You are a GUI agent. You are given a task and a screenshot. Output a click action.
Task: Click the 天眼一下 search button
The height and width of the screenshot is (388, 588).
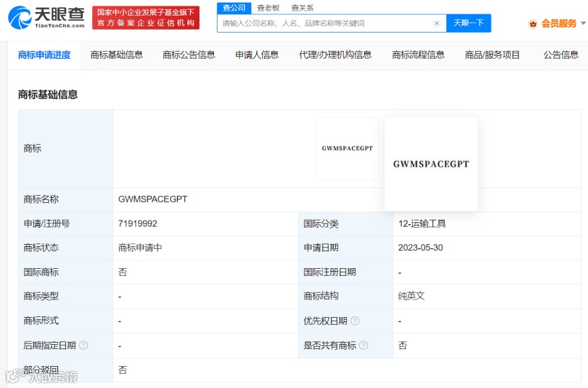pyautogui.click(x=468, y=23)
